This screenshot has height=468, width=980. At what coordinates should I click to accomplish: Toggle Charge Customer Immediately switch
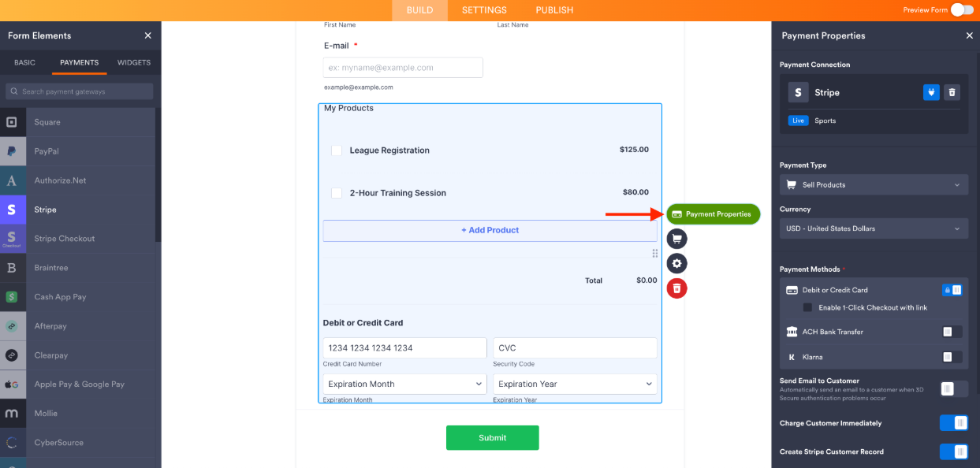pos(954,423)
